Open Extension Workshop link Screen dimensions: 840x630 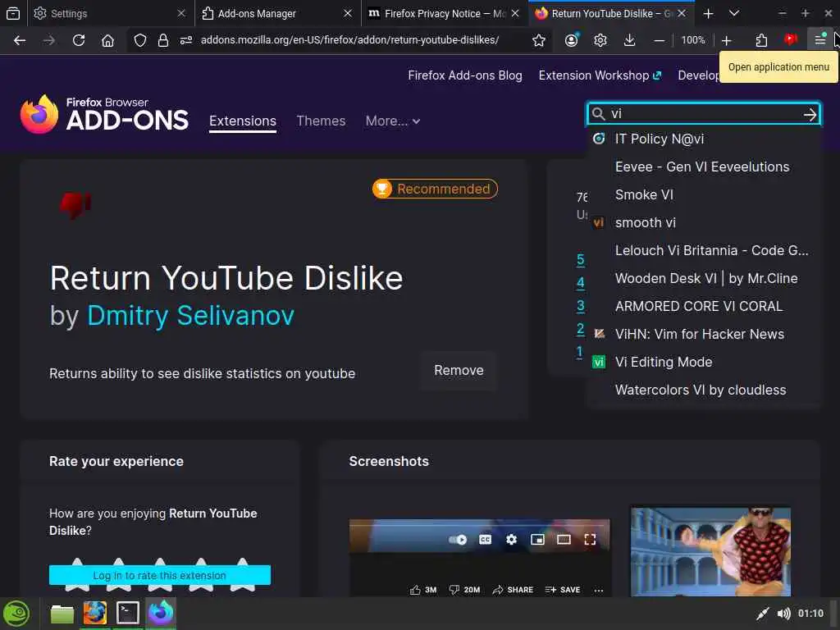click(600, 75)
